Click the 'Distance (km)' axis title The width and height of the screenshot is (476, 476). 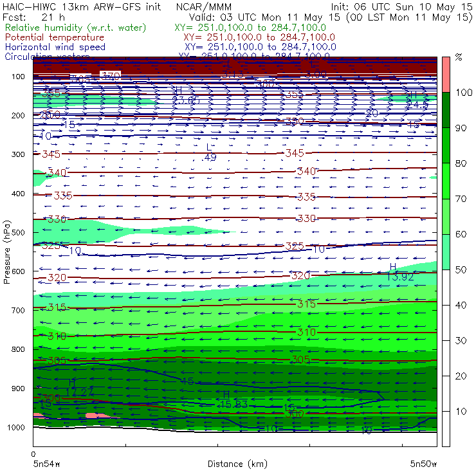[x=237, y=464]
